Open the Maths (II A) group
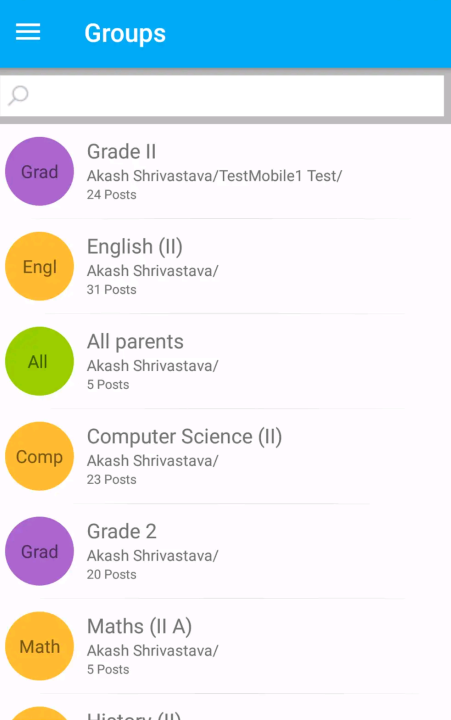The height and width of the screenshot is (720, 451). point(226,646)
